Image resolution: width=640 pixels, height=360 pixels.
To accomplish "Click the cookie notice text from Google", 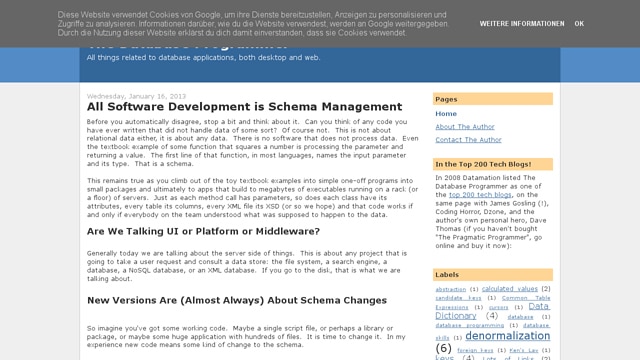I will [x=253, y=24].
